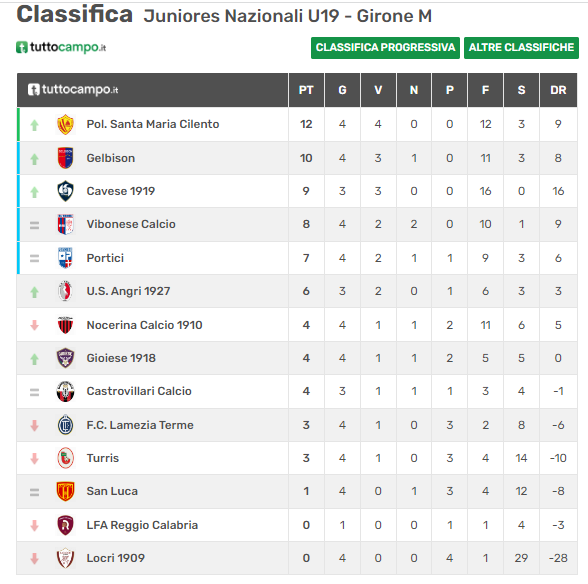Click the tuttocampo.it logo under the title
588x584 pixels.
pyautogui.click(x=61, y=47)
